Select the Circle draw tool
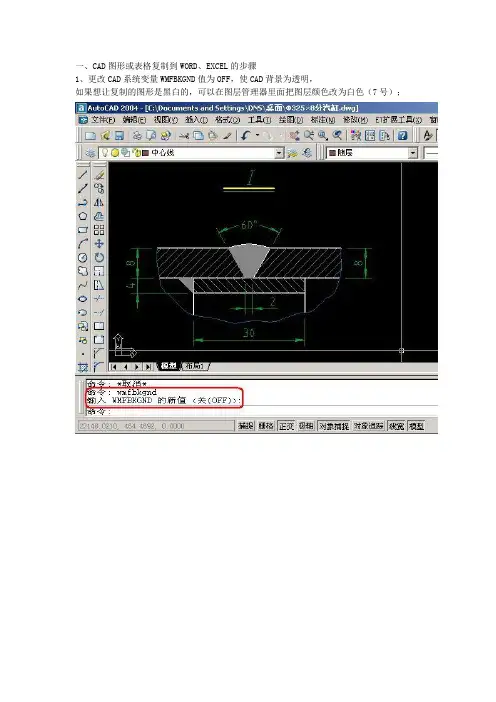496x702 pixels. point(83,257)
